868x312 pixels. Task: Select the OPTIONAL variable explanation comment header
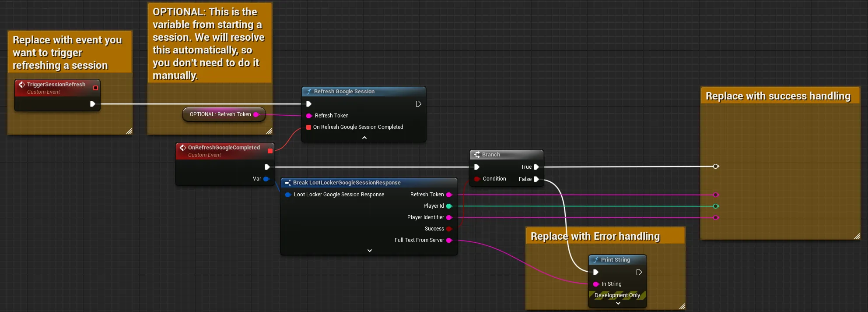pyautogui.click(x=210, y=43)
